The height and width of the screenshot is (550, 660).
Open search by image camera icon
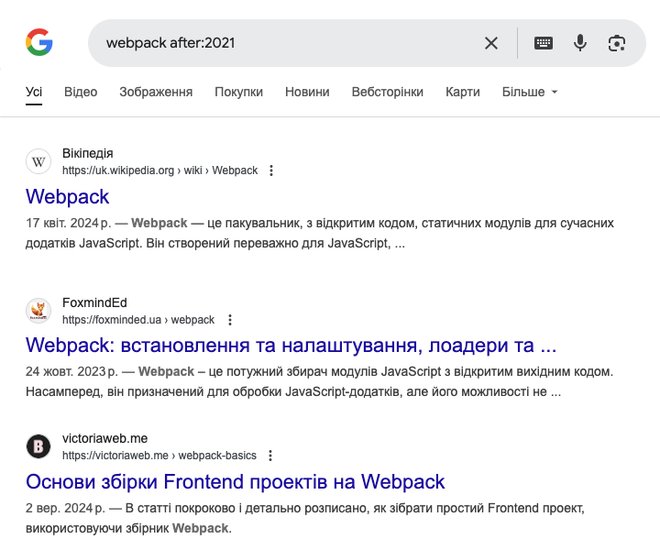[617, 43]
